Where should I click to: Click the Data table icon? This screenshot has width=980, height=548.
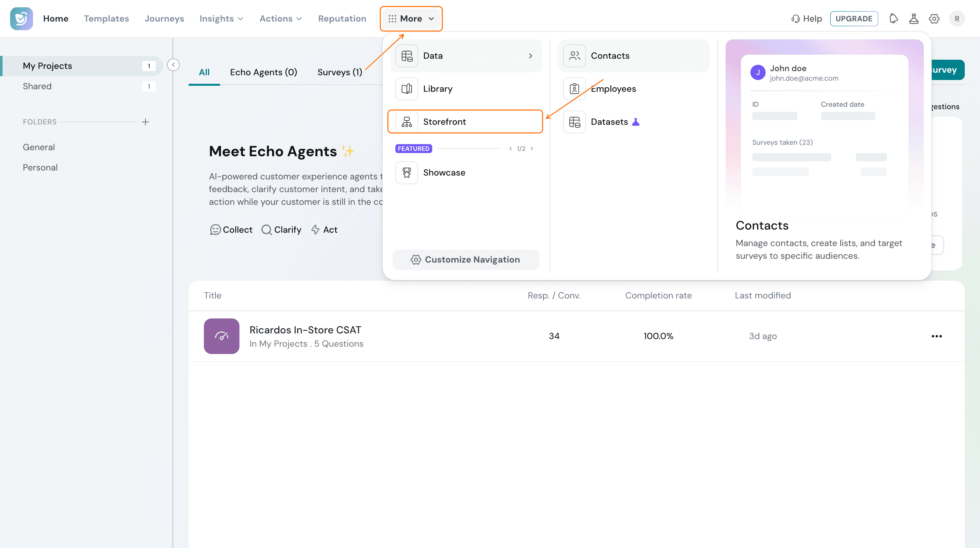[407, 56]
